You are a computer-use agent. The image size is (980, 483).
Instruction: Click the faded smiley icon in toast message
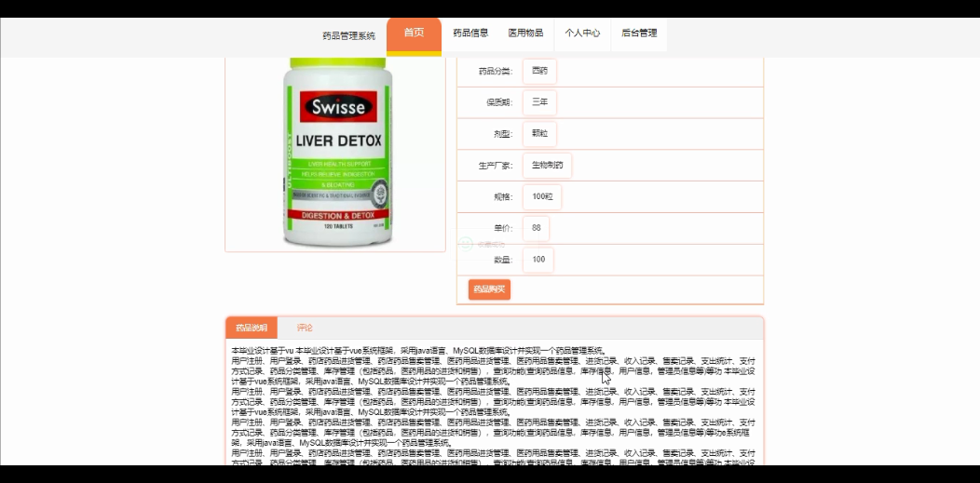tap(466, 244)
